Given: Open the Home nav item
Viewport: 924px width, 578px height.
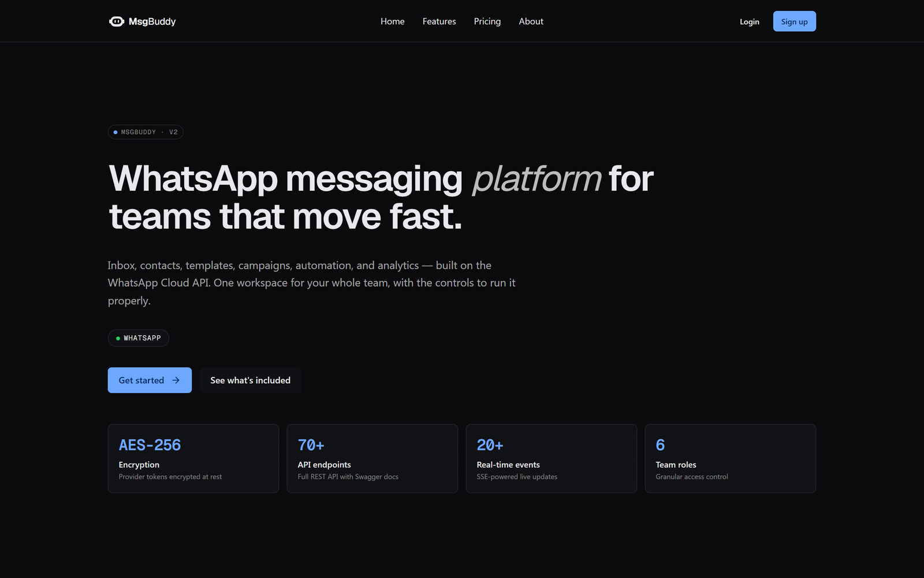Looking at the screenshot, I should [393, 21].
